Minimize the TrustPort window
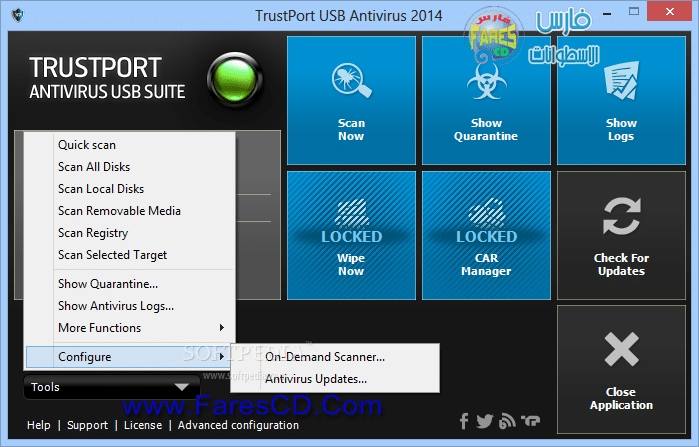The image size is (699, 447). click(607, 14)
